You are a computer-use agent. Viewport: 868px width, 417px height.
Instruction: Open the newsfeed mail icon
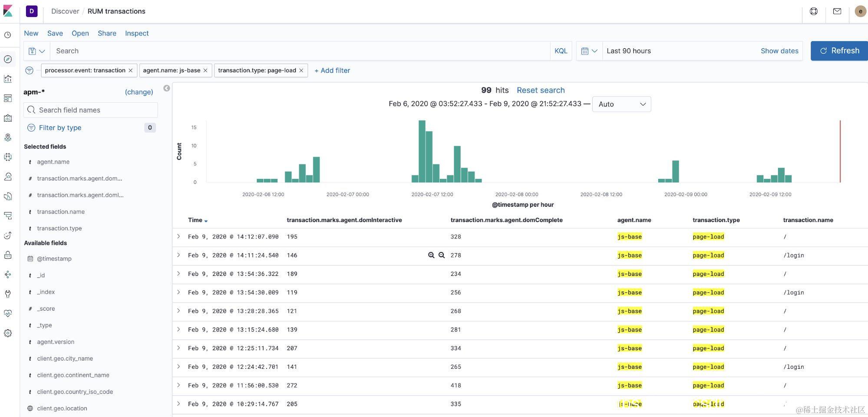(837, 11)
